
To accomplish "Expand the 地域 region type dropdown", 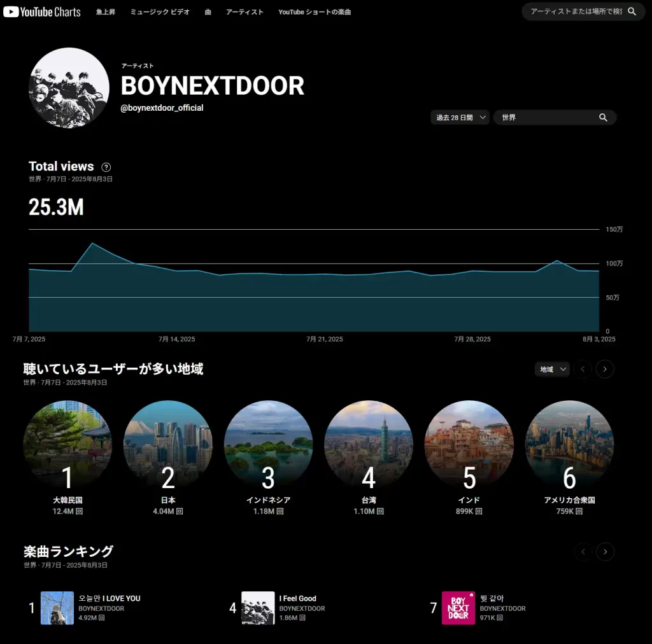I will (x=552, y=369).
